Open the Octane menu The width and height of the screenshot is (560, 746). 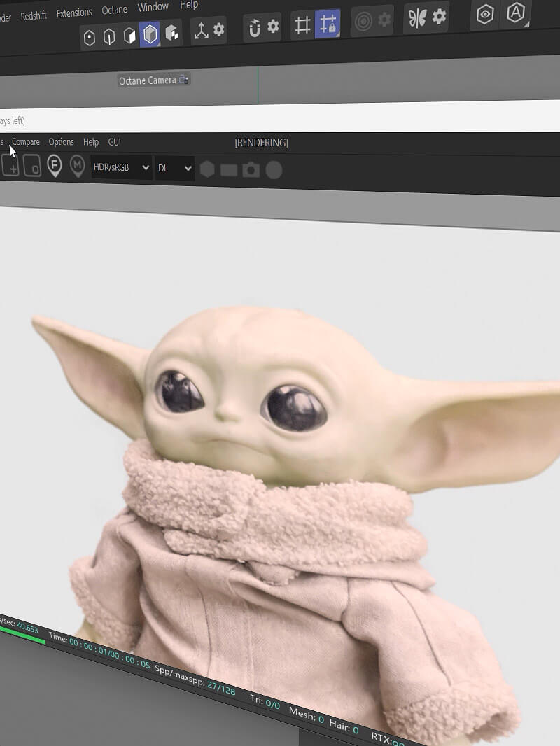tap(115, 10)
